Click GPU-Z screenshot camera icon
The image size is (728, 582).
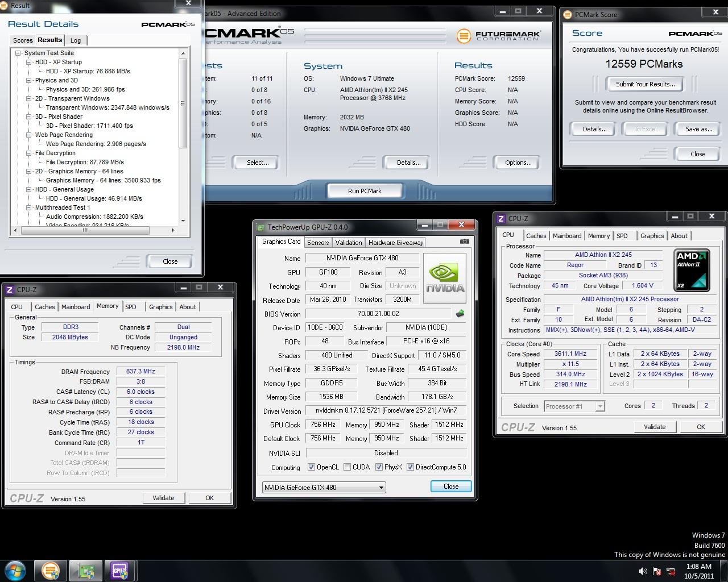pos(465,242)
